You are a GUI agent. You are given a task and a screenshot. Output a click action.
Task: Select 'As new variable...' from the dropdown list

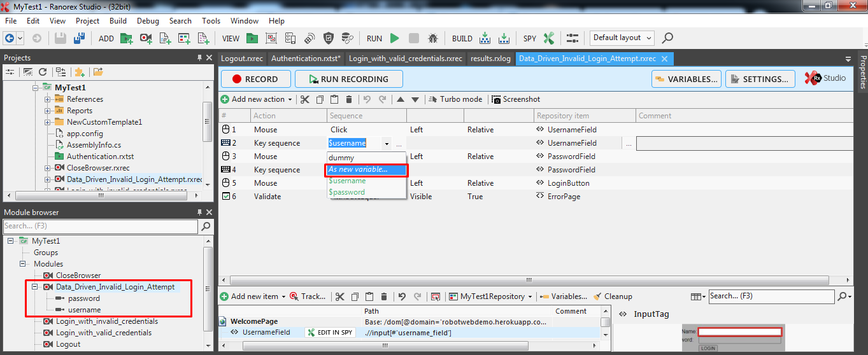point(366,170)
